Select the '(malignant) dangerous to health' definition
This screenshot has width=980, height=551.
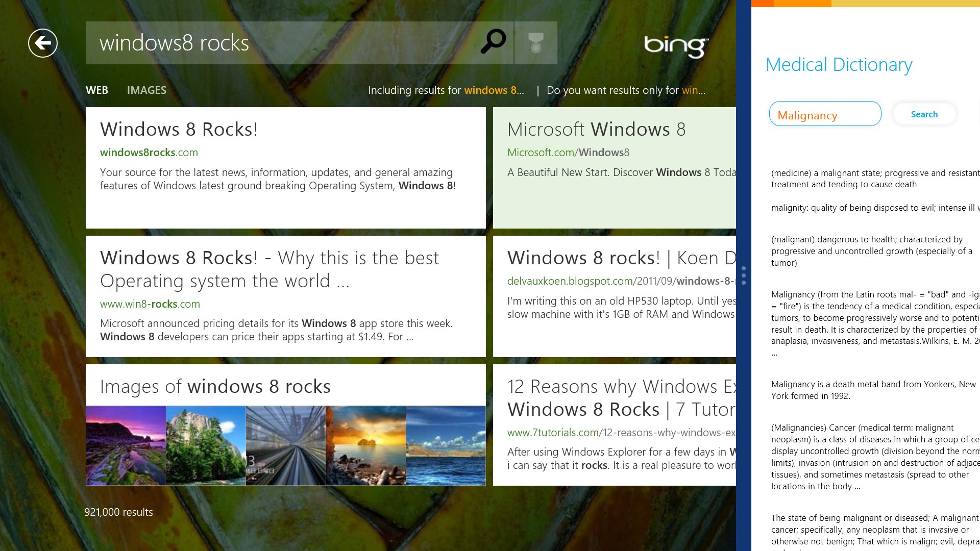pyautogui.click(x=872, y=251)
